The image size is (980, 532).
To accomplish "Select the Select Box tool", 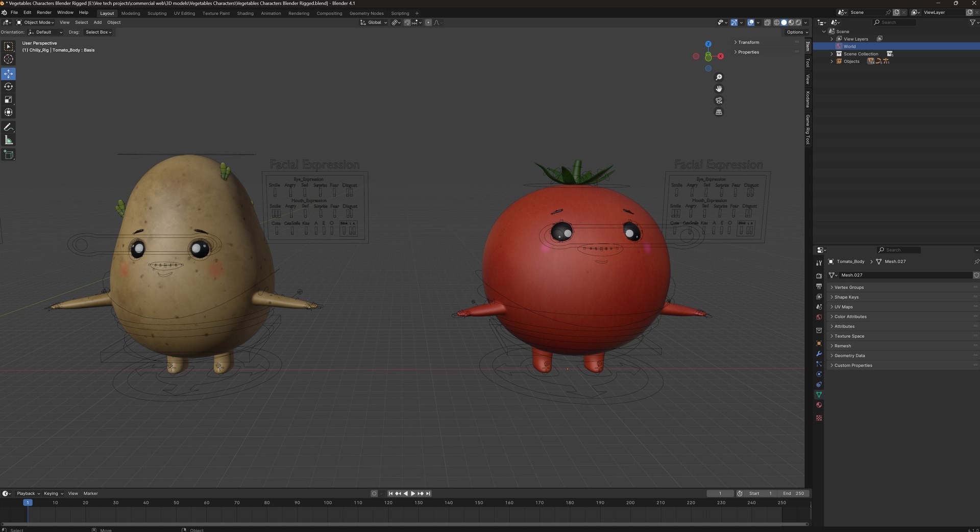I will 9,46.
